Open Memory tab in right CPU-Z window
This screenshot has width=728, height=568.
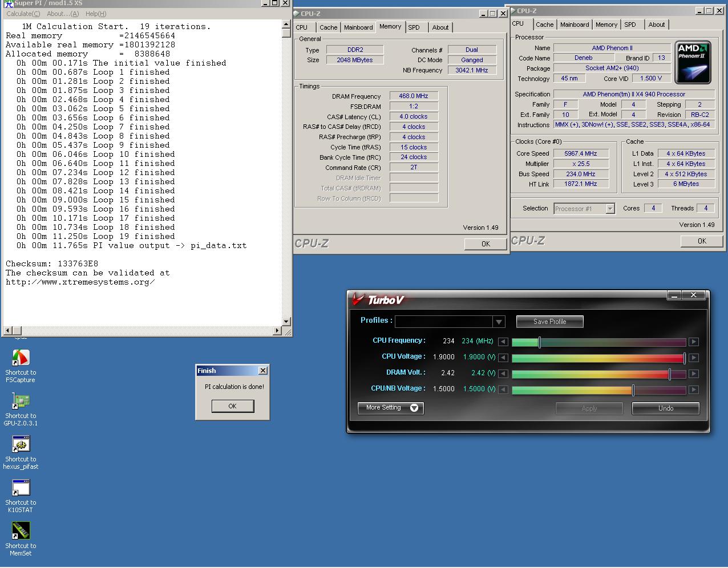606,25
